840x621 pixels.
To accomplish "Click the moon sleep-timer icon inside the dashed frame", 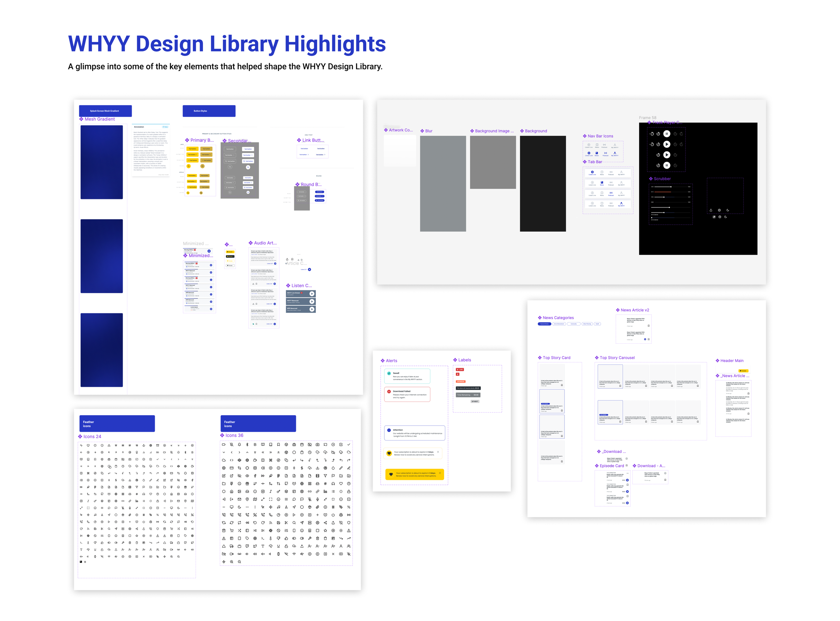I will coord(728,210).
